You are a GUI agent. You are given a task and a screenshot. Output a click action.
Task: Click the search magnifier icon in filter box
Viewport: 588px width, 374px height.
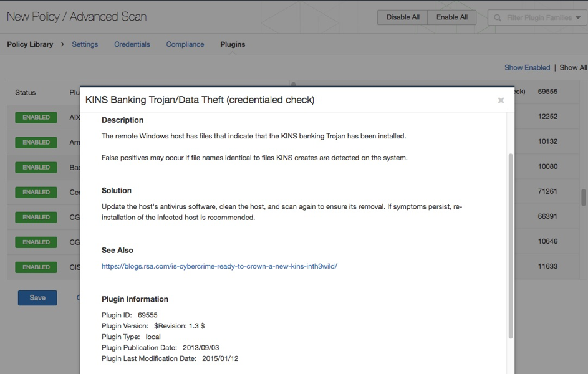(498, 17)
